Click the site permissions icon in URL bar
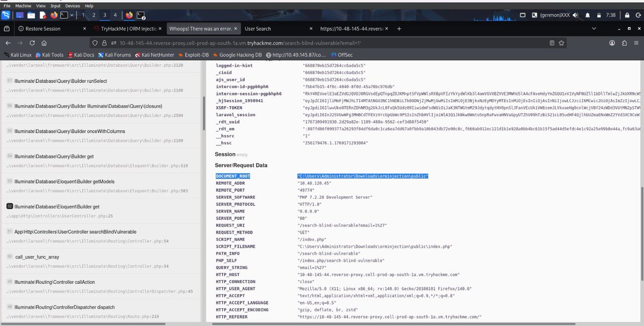Screen dimensions: 644x326 [114, 43]
